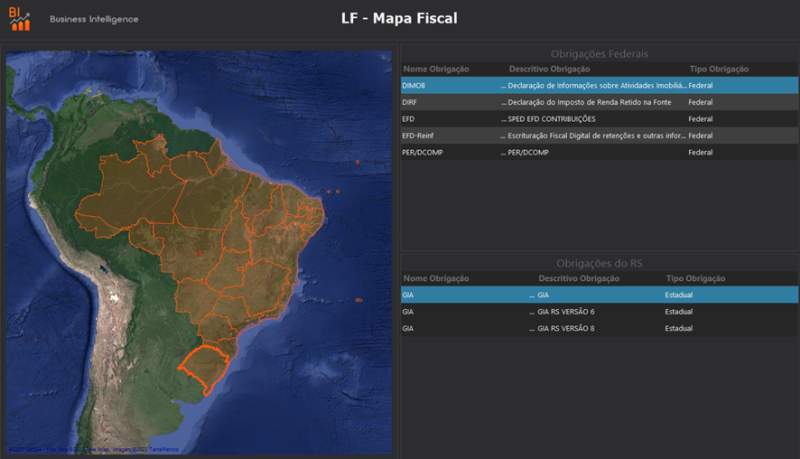Viewport: 800px width, 459px height.
Task: Click the BI chart logo icon
Action: coord(19,19)
